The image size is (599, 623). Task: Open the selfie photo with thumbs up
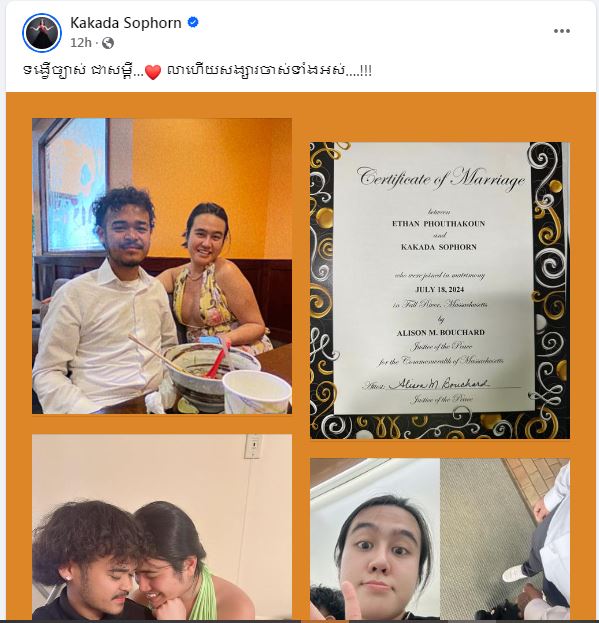point(440,539)
